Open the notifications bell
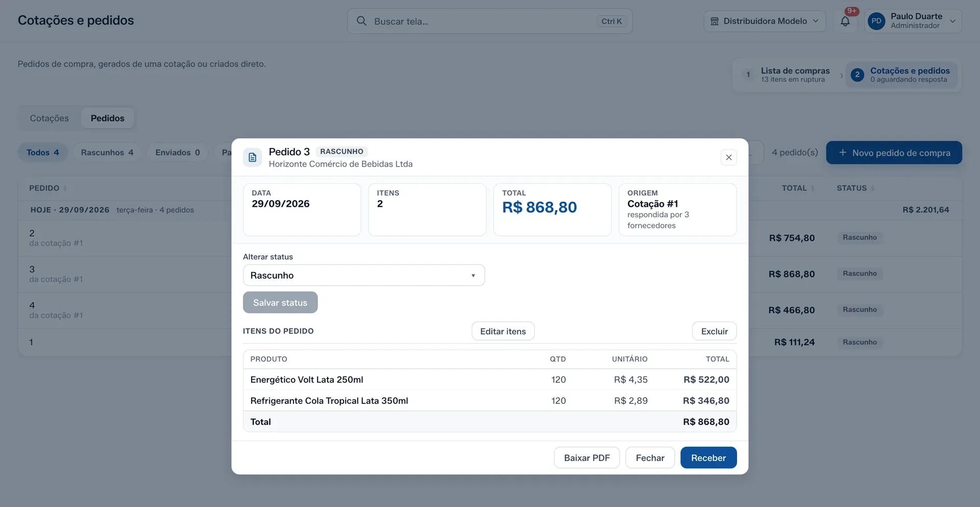 [845, 21]
